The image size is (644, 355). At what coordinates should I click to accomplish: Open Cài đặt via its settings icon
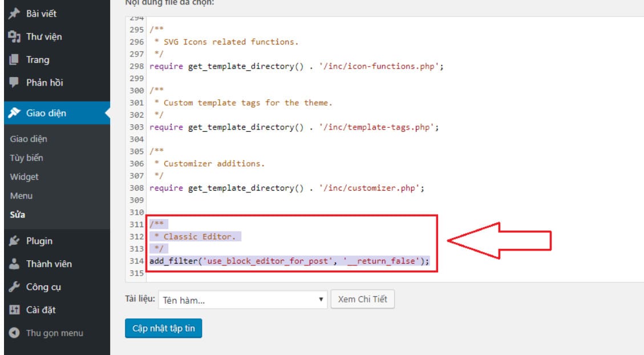click(14, 308)
